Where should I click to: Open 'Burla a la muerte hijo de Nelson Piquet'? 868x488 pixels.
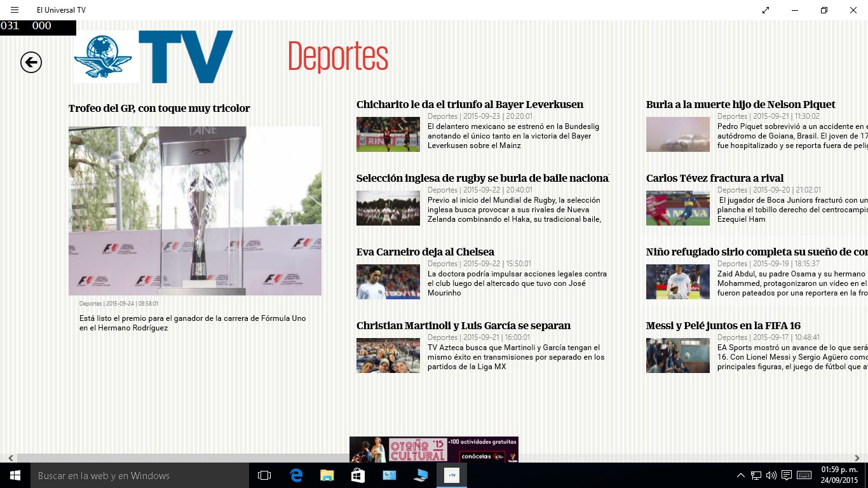(x=741, y=105)
